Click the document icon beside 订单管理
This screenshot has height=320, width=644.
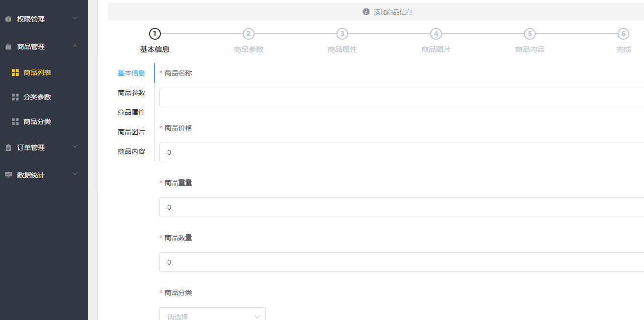[x=7, y=147]
